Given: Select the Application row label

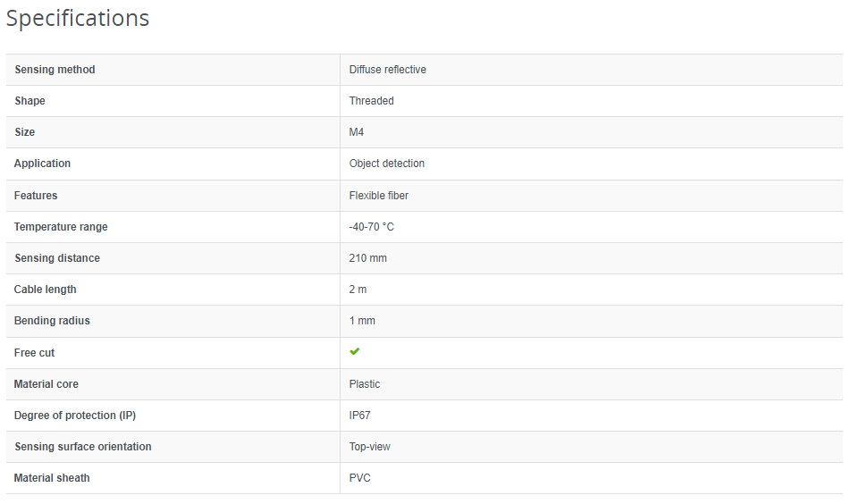Looking at the screenshot, I should [42, 164].
